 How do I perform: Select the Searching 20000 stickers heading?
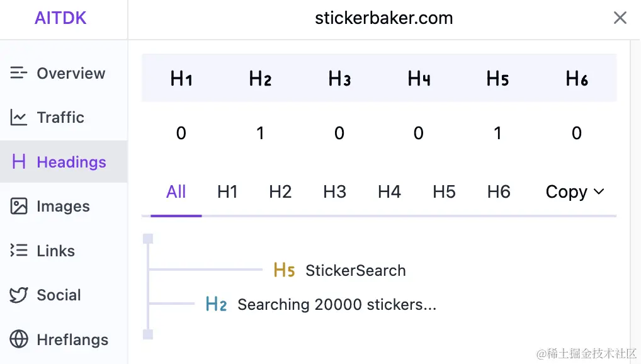(x=337, y=304)
